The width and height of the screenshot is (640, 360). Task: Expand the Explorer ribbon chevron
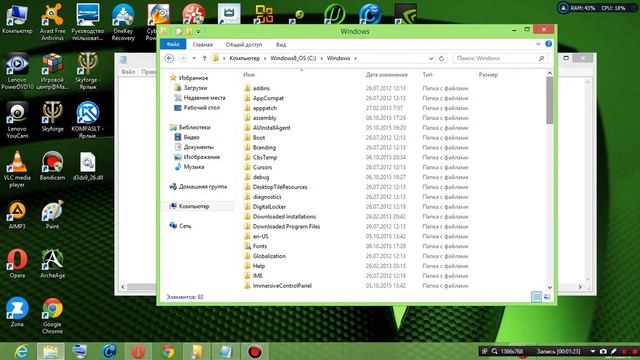tap(538, 44)
